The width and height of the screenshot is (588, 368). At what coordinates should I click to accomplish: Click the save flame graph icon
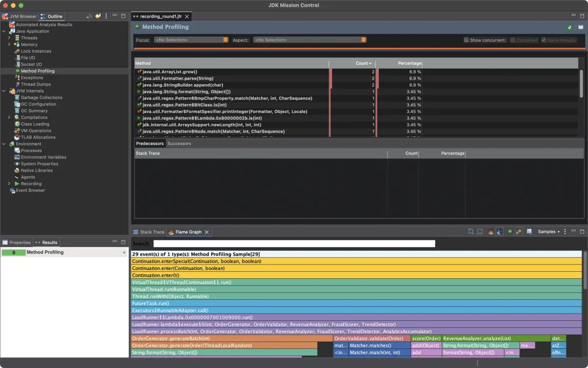click(x=529, y=231)
